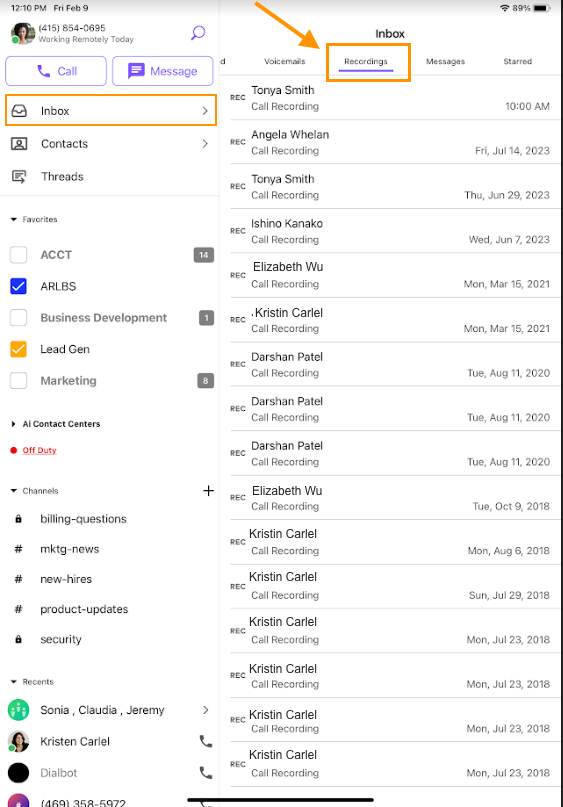Tap the Contacts card icon

[19, 144]
